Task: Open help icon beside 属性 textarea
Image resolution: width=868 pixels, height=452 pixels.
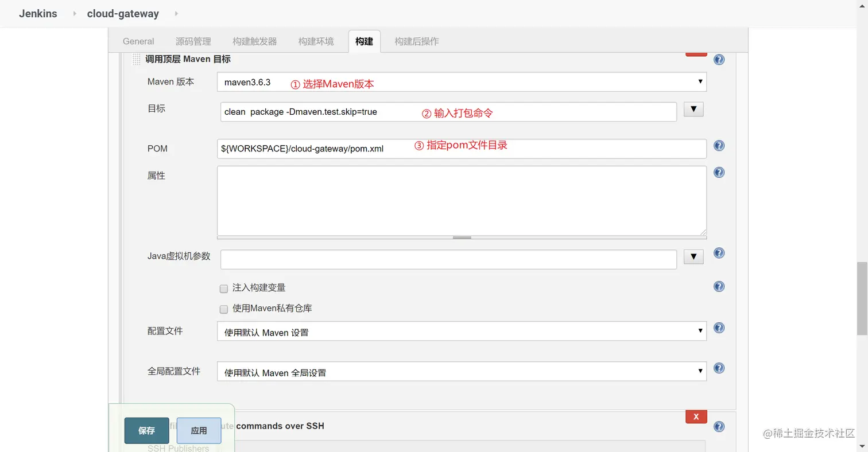Action: [x=719, y=172]
